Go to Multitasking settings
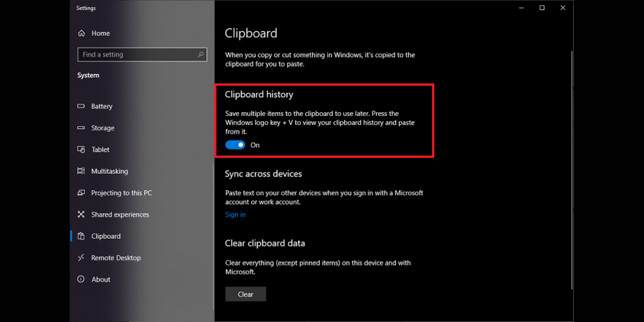This screenshot has width=644, height=322. [109, 171]
